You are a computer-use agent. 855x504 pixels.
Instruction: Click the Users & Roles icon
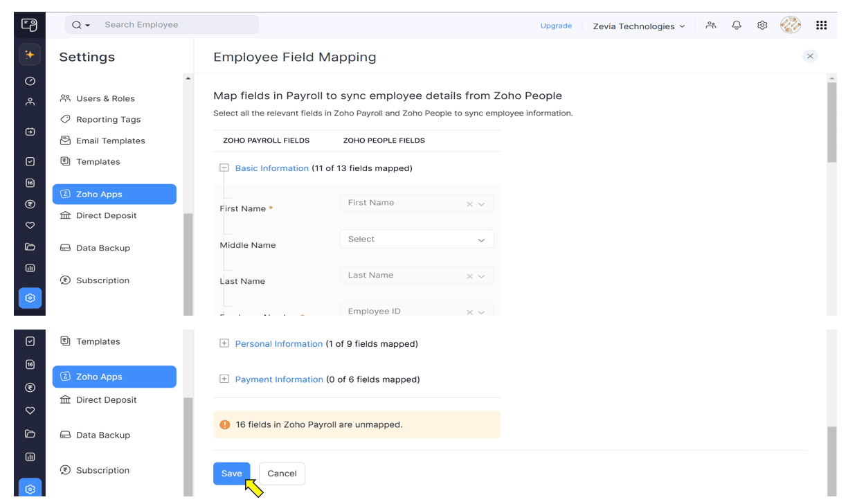coord(65,98)
